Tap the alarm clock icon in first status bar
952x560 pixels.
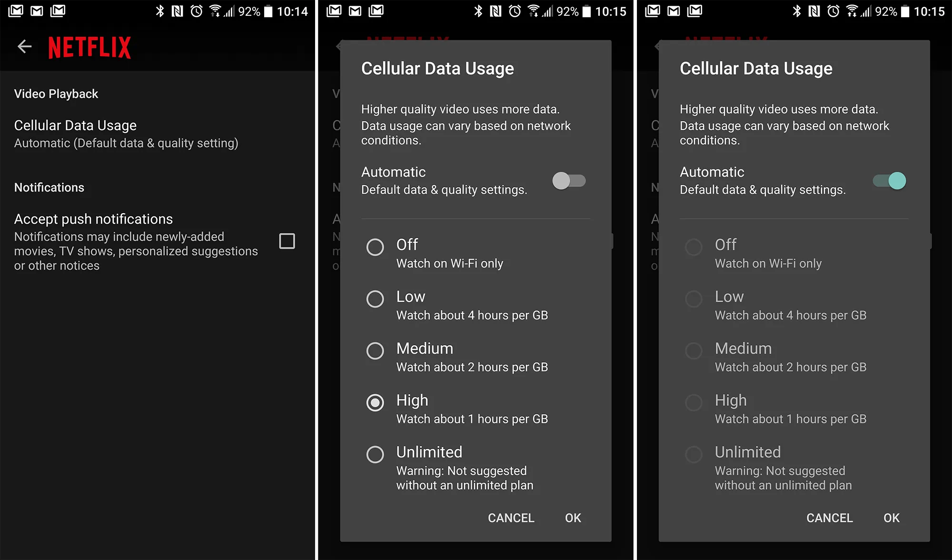196,11
